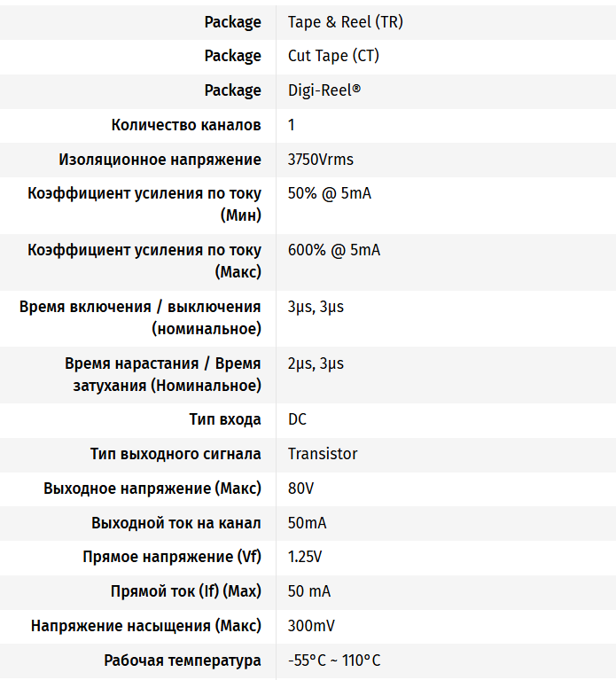This screenshot has width=616, height=680.
Task: Select the '-55°C ~ 110°C' temperature value
Action: click(334, 660)
